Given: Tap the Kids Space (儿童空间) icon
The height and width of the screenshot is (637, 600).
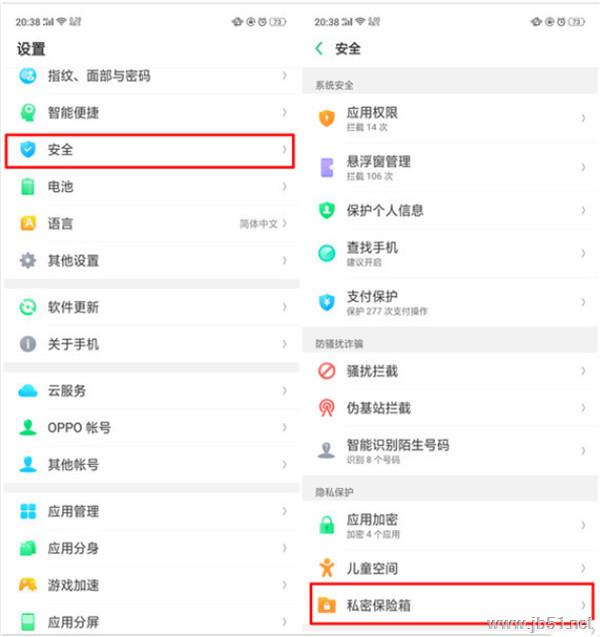Looking at the screenshot, I should (x=326, y=568).
